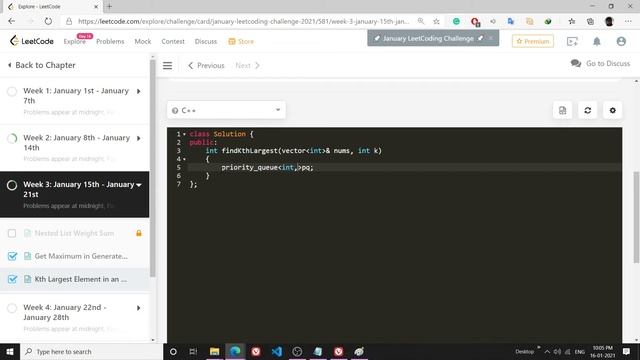This screenshot has width=640, height=360.
Task: Click the page vertical scrollbar on the right
Action: 636,218
